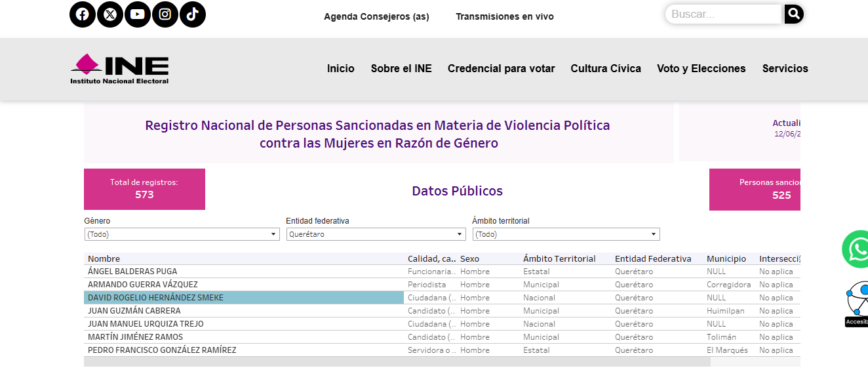868x387 pixels.
Task: Click the TikTok icon
Action: coord(193,14)
